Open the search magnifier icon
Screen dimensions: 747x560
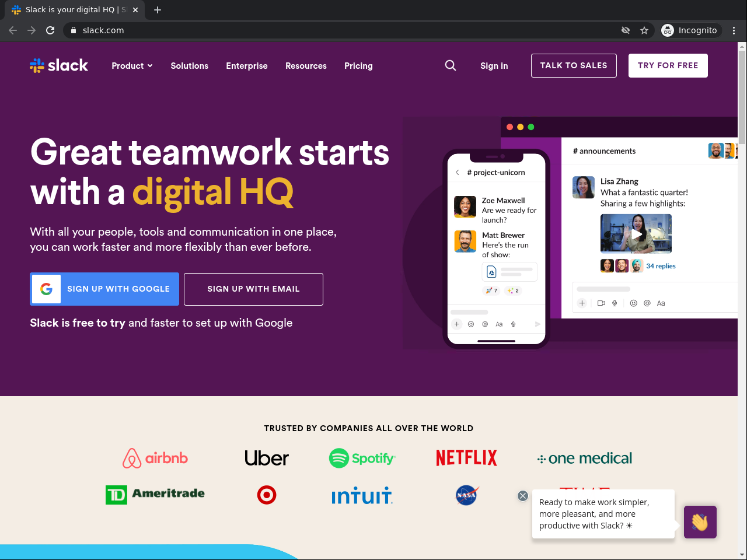(451, 65)
